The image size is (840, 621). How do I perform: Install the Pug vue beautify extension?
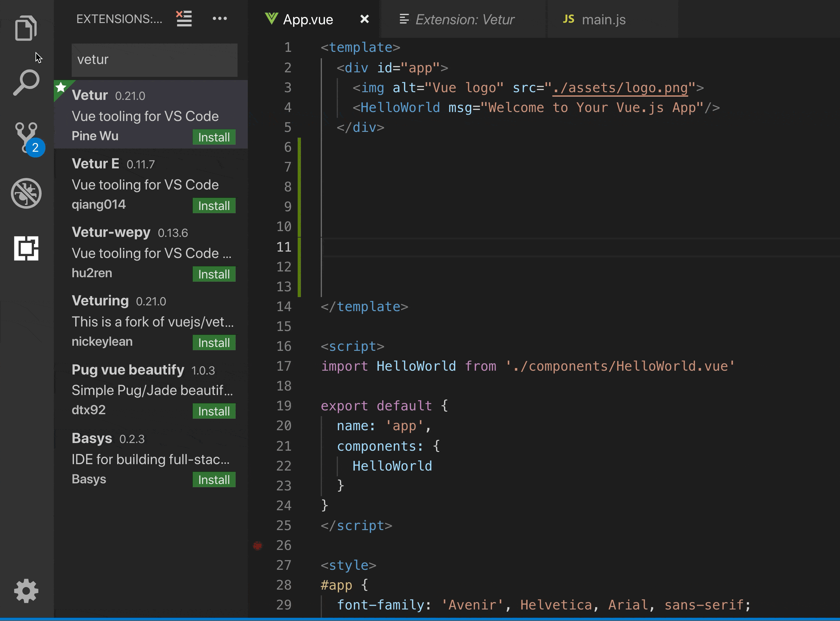click(x=214, y=411)
